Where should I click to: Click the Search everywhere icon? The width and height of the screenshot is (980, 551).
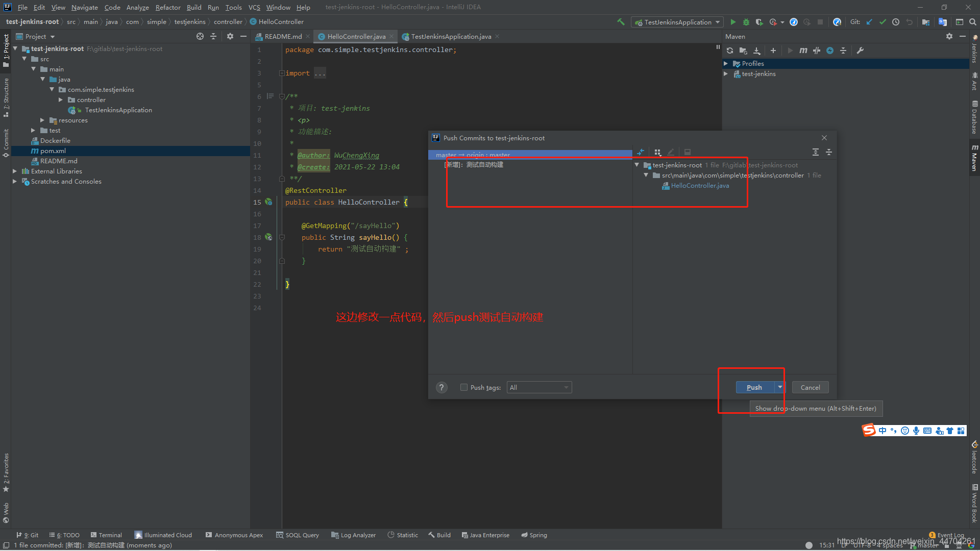coord(974,23)
